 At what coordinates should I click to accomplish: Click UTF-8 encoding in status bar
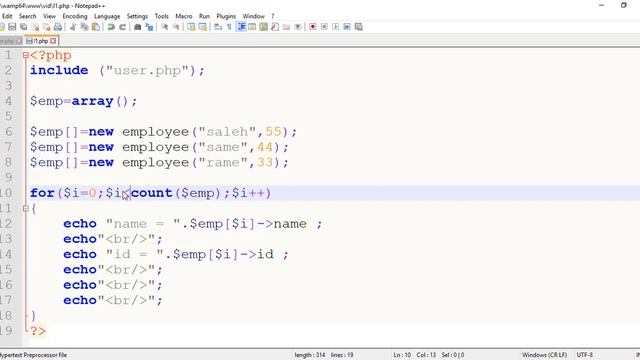coord(584,355)
